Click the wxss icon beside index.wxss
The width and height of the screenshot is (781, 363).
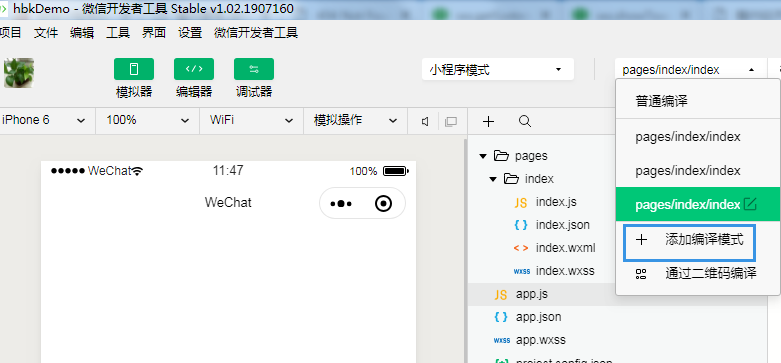tap(521, 271)
